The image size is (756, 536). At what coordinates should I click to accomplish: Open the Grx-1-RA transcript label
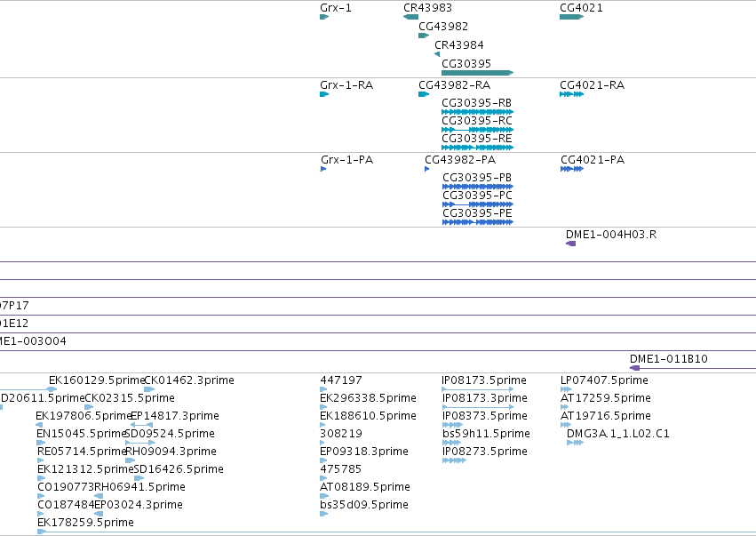click(x=346, y=85)
